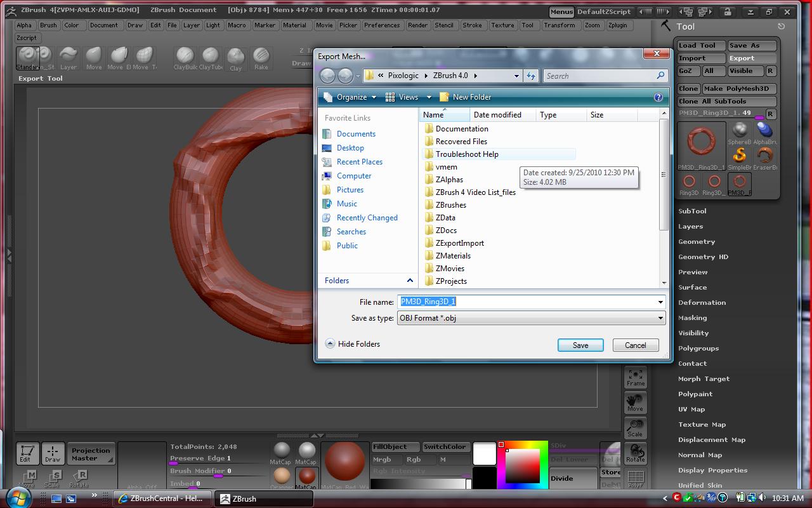The height and width of the screenshot is (508, 812).
Task: Toggle the Menus button in title bar
Action: tap(561, 11)
